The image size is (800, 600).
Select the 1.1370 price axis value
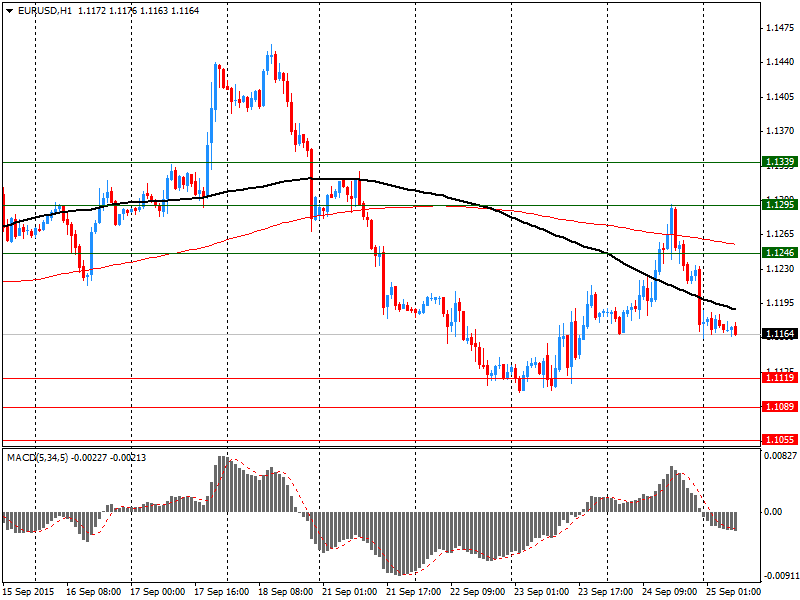pos(781,131)
